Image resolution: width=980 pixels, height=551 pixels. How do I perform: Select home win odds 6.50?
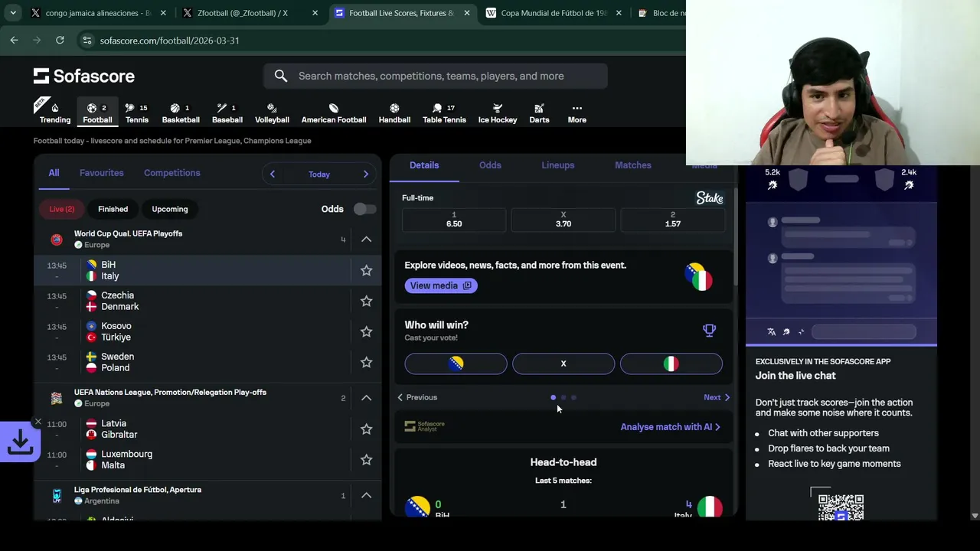tap(454, 220)
